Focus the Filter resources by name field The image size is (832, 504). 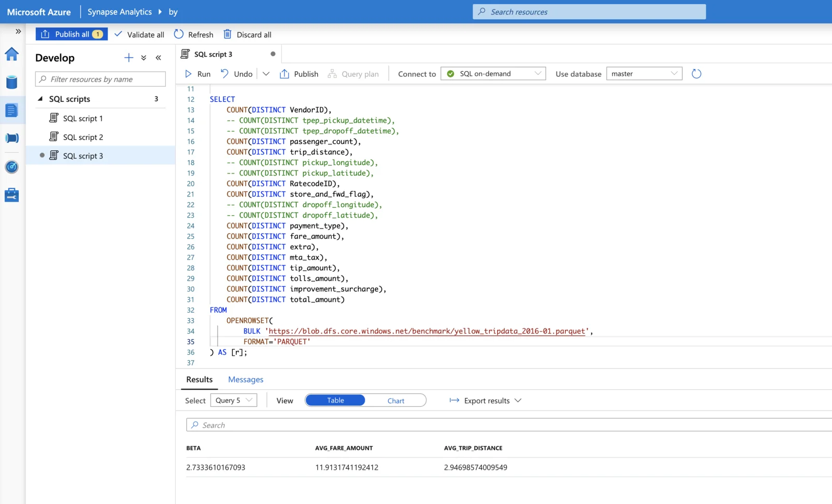100,79
